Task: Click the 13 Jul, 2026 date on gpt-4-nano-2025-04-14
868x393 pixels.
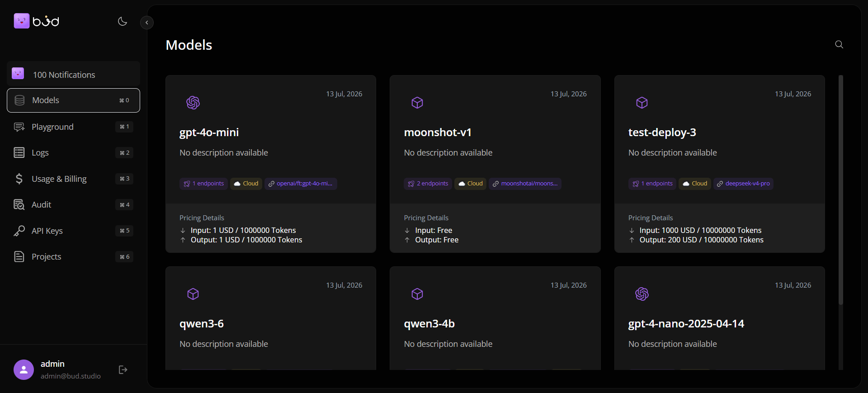Action: point(793,285)
